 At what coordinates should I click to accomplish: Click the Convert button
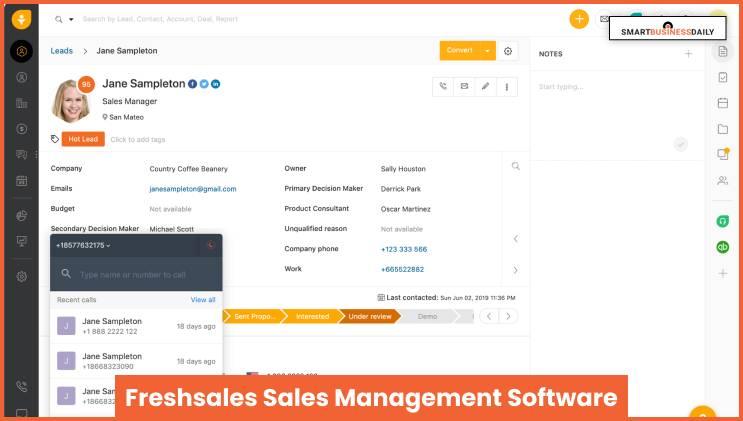(x=459, y=51)
